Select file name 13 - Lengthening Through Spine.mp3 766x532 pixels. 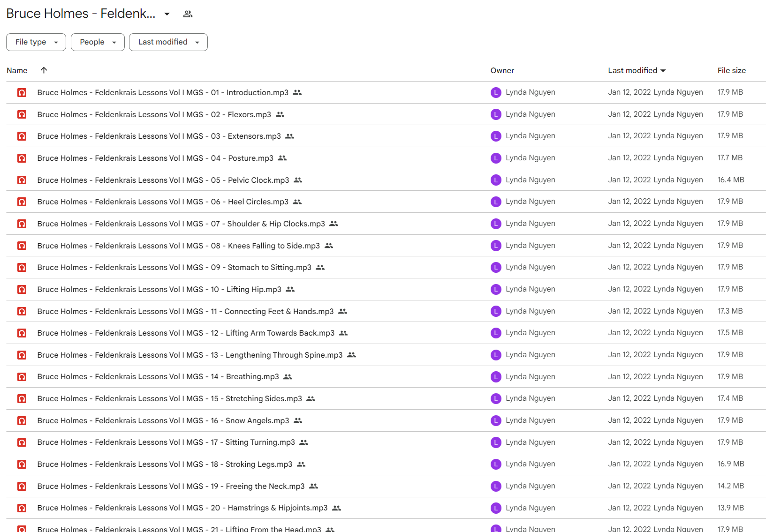point(190,355)
